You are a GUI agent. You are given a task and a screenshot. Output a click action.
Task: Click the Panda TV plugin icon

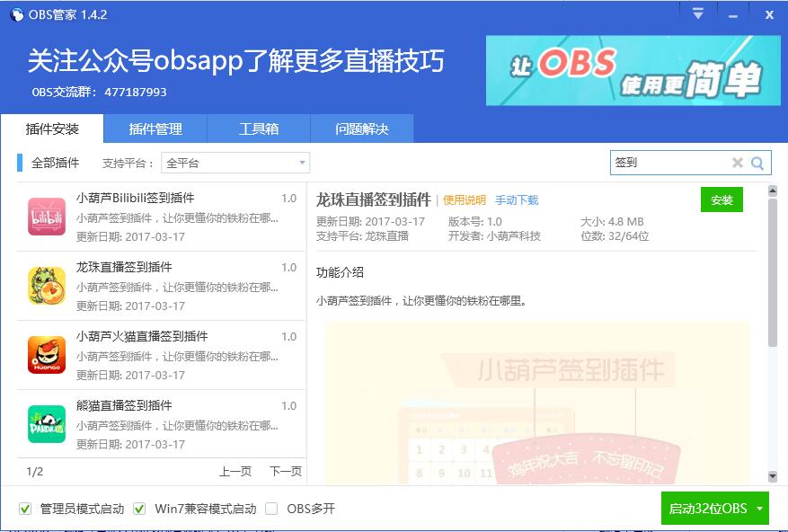point(46,424)
